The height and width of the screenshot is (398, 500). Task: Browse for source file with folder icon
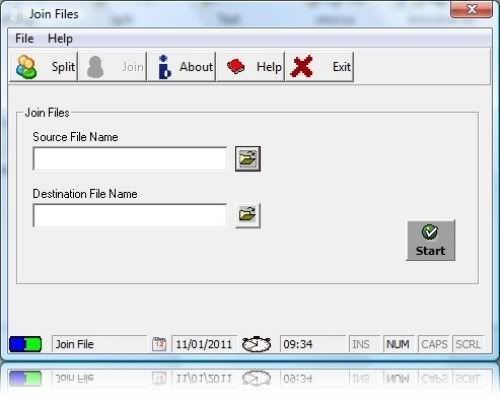(x=248, y=159)
